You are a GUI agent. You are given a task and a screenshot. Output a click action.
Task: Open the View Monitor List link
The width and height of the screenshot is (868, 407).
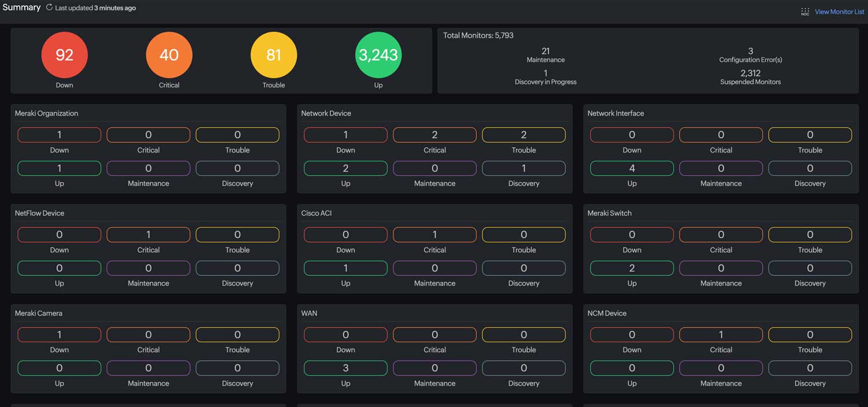[x=839, y=12]
